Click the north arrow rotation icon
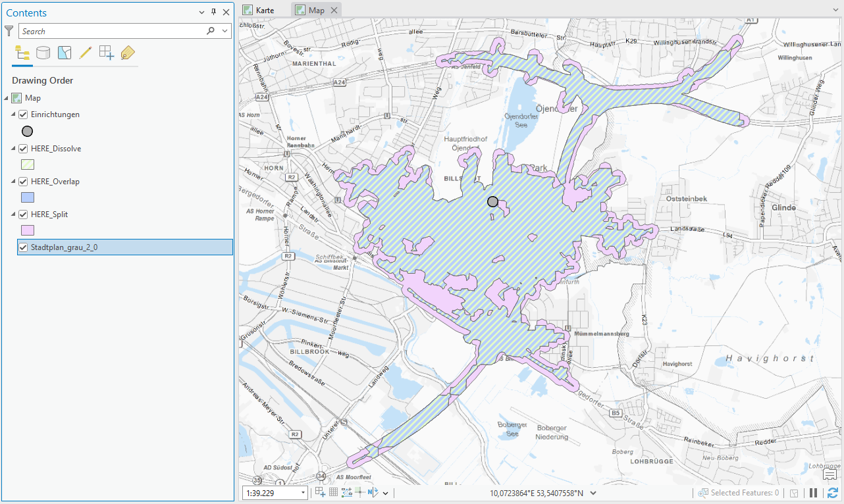The height and width of the screenshot is (504, 844). [x=373, y=492]
